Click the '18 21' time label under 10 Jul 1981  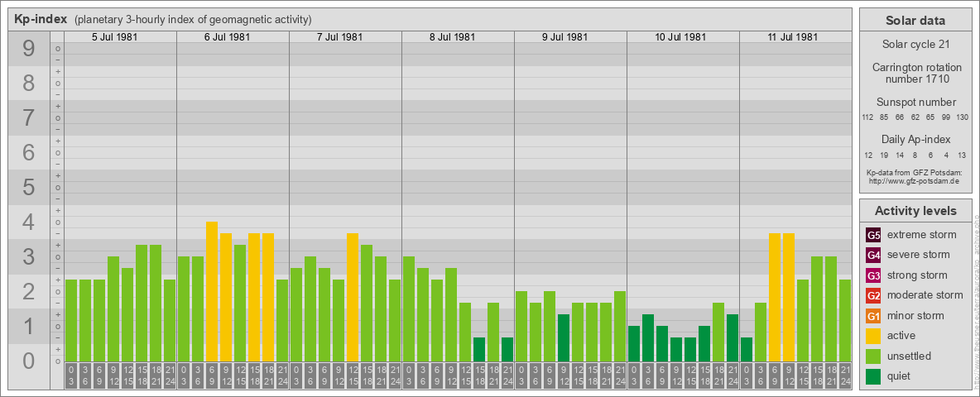[718, 376]
